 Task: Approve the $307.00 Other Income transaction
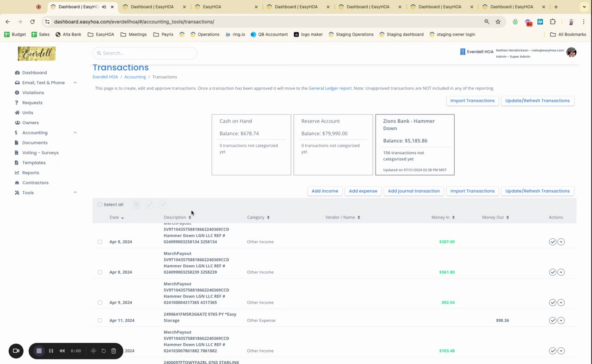[x=552, y=242]
